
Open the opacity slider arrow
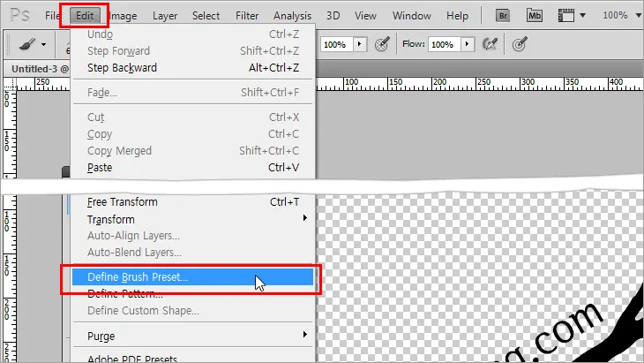pyautogui.click(x=360, y=44)
